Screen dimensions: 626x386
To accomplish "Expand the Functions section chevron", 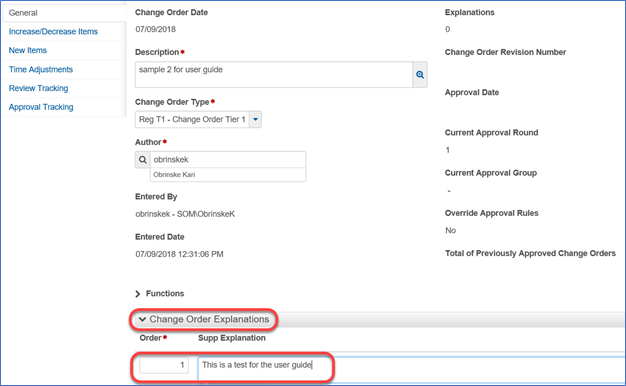I will [138, 294].
